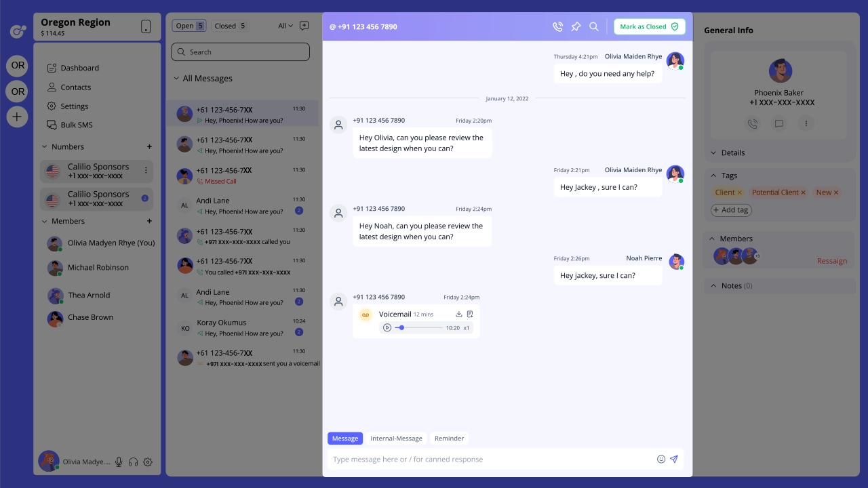This screenshot has width=868, height=488.
Task: Start a new conversation with the compose icon
Action: pos(304,26)
